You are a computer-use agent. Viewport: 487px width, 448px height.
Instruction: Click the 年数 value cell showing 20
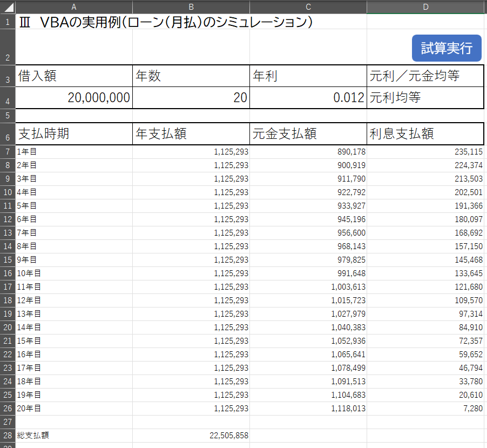pos(191,98)
